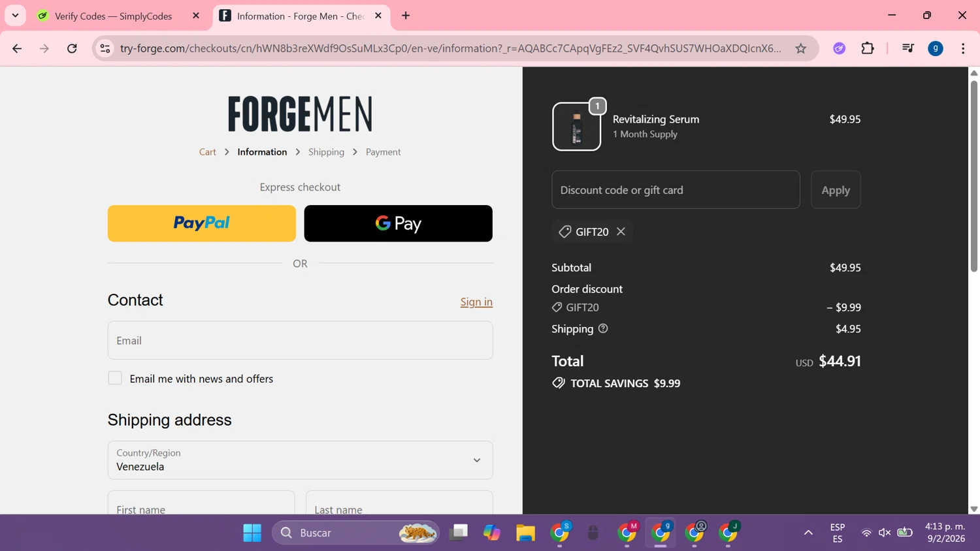The image size is (980, 551).
Task: Open a new browser tab
Action: click(x=406, y=16)
